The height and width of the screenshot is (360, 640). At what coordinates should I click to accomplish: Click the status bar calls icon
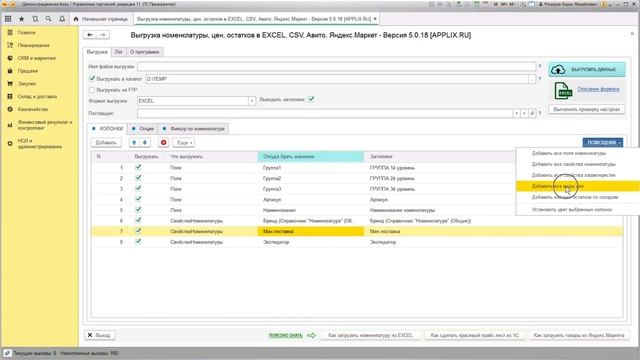7,353
